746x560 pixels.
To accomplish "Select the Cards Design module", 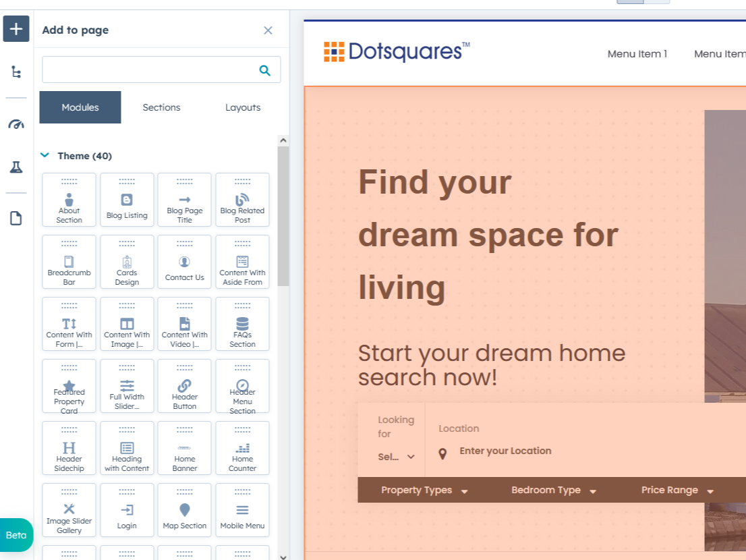I will 127,262.
